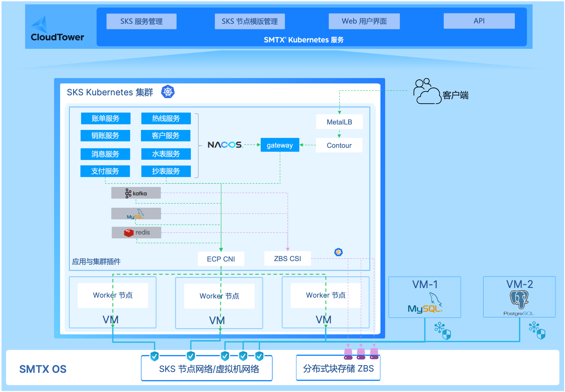This screenshot has height=392, width=565.
Task: Click the MySQL logo box inside cluster
Action: (x=136, y=214)
